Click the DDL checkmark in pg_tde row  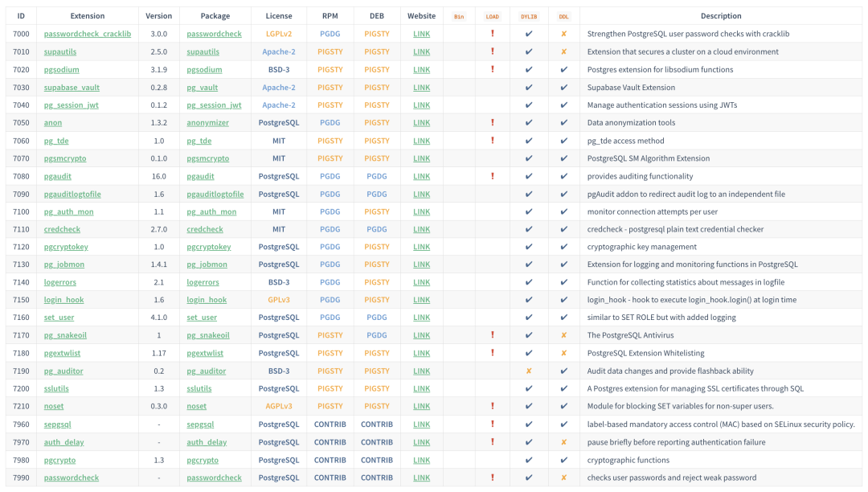563,141
